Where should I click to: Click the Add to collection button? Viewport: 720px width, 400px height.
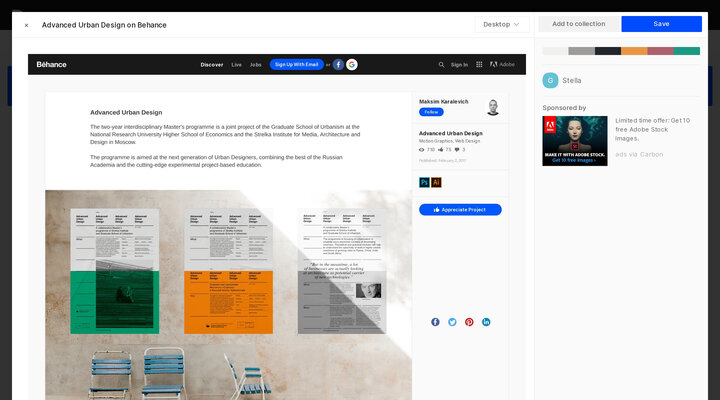579,24
